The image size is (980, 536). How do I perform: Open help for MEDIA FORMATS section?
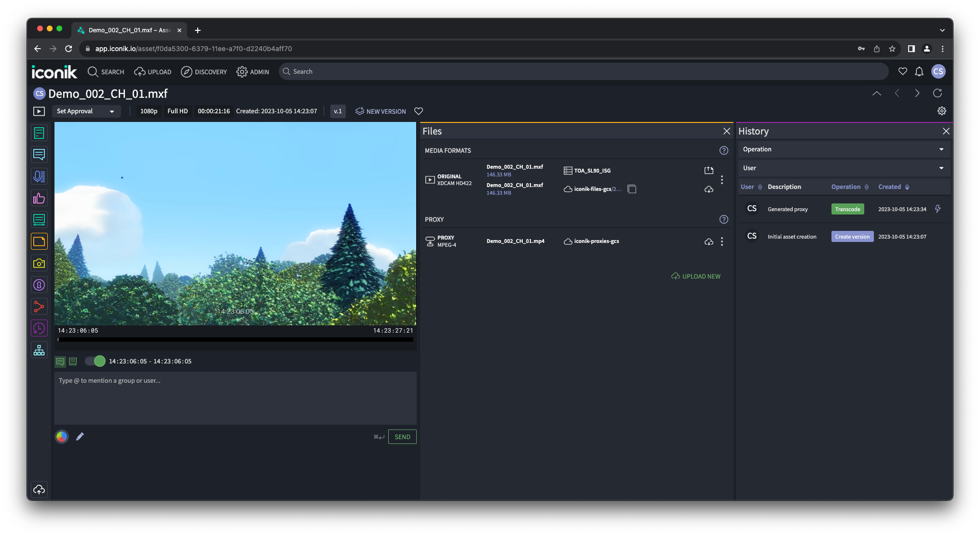click(x=723, y=150)
